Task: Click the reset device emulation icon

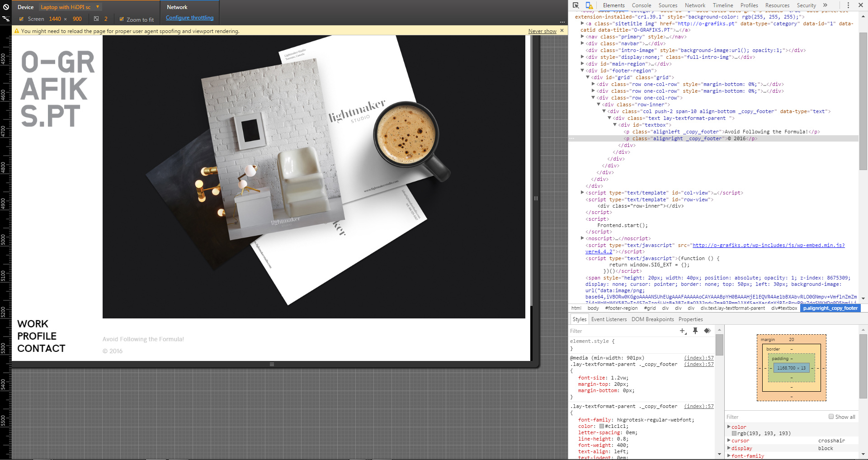Action: click(6, 7)
